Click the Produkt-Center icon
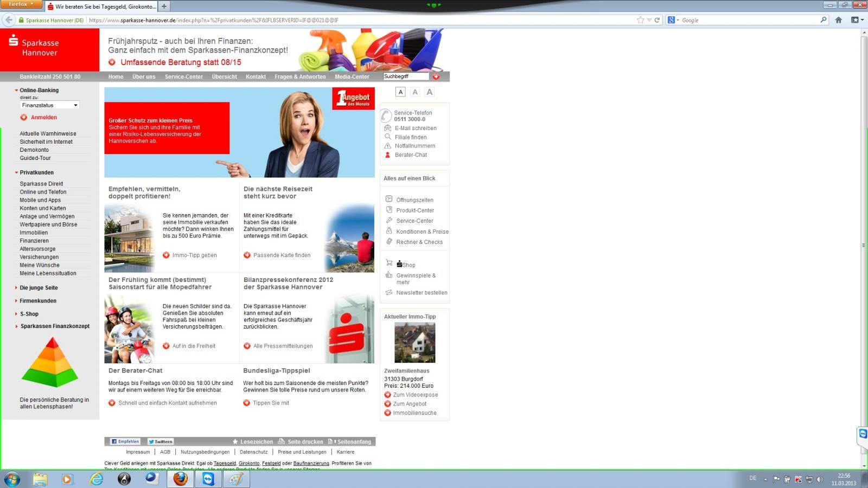 pos(388,209)
